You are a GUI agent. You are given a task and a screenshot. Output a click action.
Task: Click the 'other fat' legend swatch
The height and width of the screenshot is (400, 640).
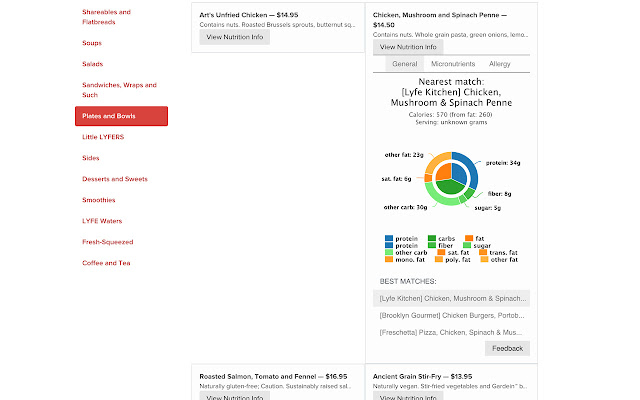[484, 259]
